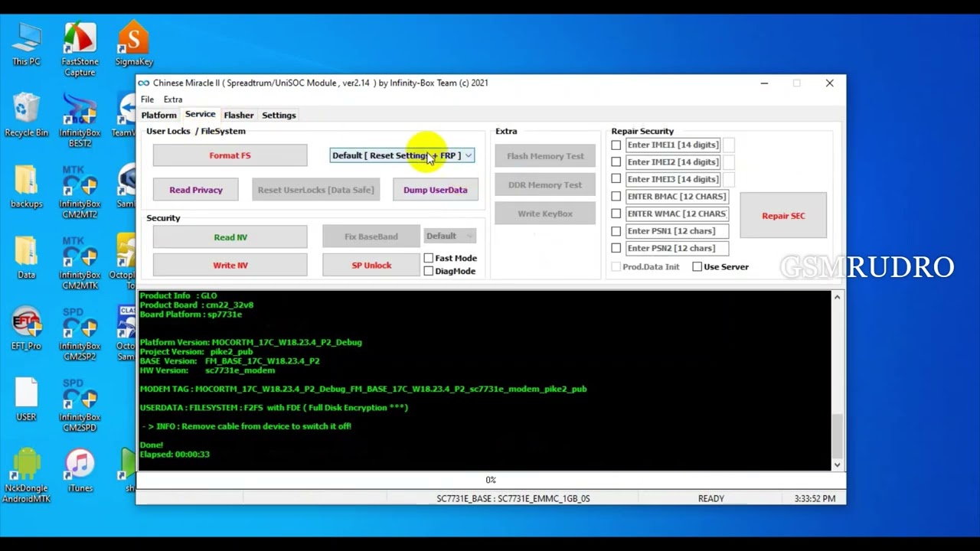Click the READY status bar text
The width and height of the screenshot is (980, 551).
coord(710,498)
